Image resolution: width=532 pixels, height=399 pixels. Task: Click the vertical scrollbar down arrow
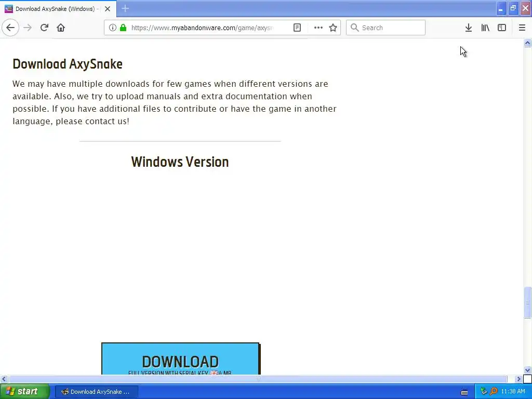point(527,370)
